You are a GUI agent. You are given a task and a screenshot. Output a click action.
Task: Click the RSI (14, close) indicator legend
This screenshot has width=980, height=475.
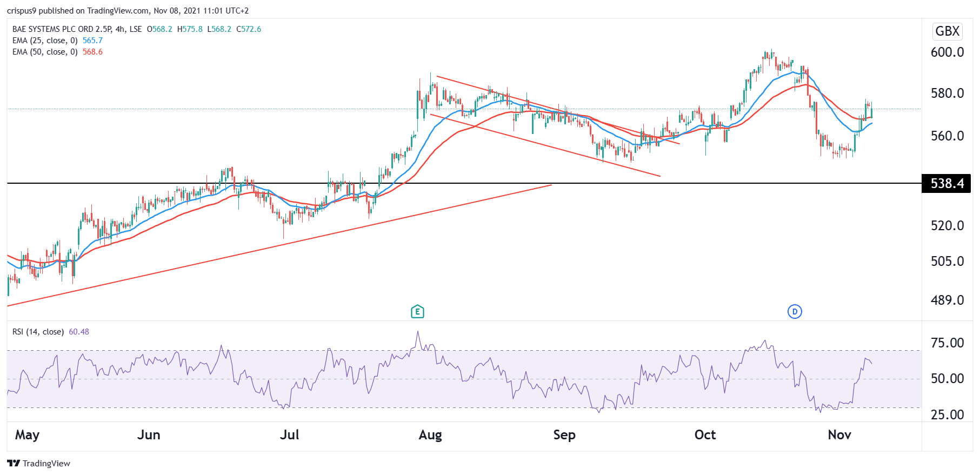click(x=38, y=332)
